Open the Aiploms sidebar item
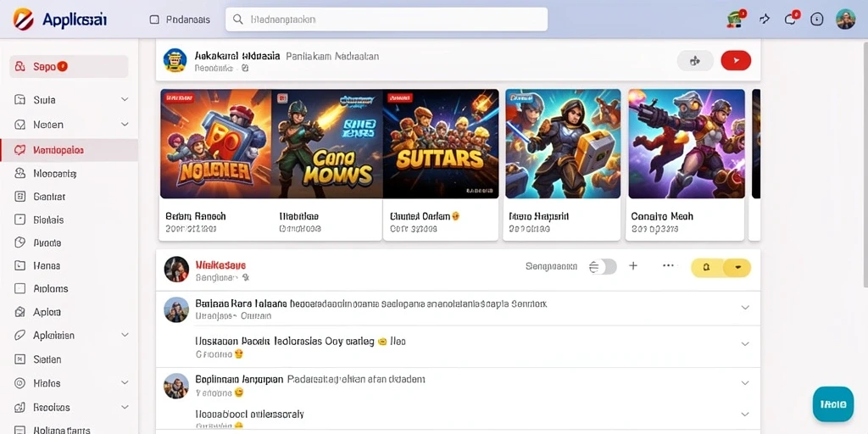 [x=70, y=288]
